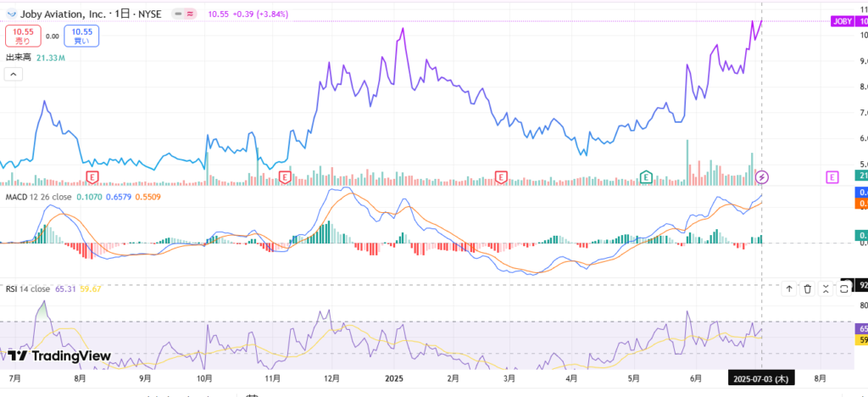Open the red E earnings marker in late February
Screen dimensions: 868x397
[x=501, y=177]
